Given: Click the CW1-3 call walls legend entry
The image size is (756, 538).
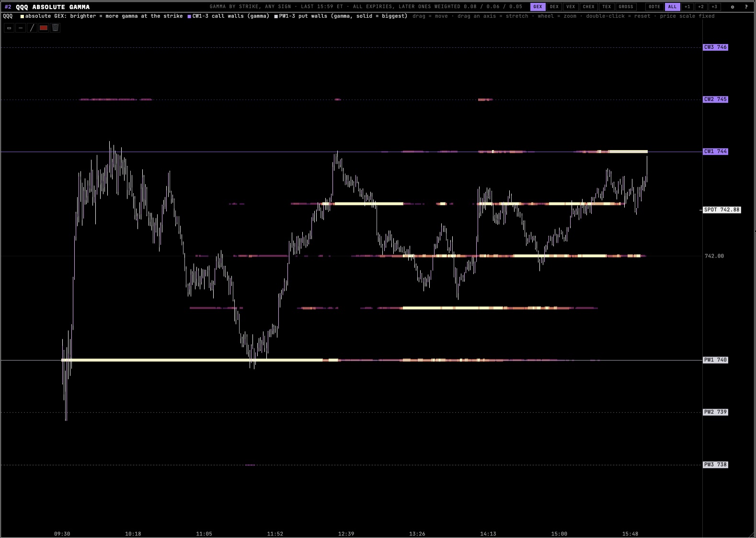Looking at the screenshot, I should click(x=229, y=16).
